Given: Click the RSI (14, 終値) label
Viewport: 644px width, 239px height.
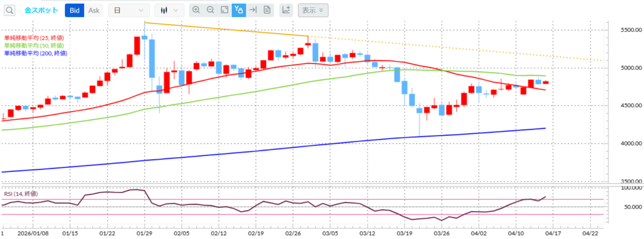Looking at the screenshot, I should coord(20,193).
